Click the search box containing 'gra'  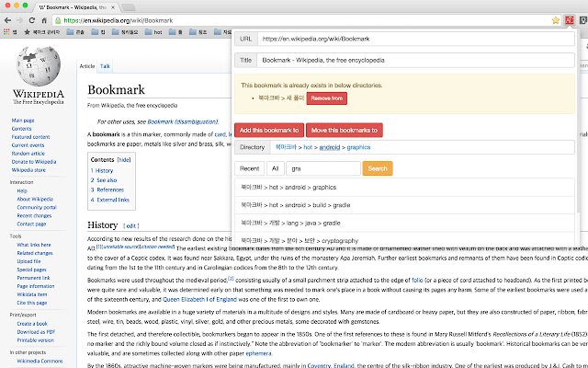(x=323, y=168)
